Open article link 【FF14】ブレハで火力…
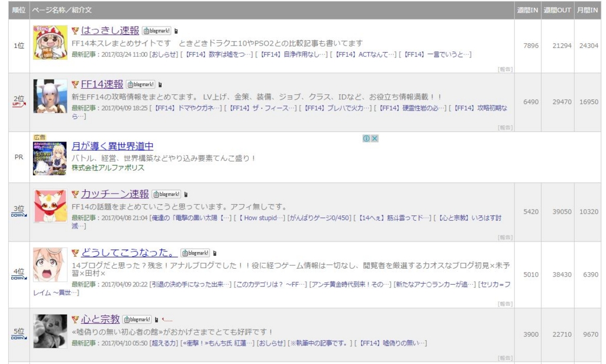The image size is (606, 364). (337, 108)
